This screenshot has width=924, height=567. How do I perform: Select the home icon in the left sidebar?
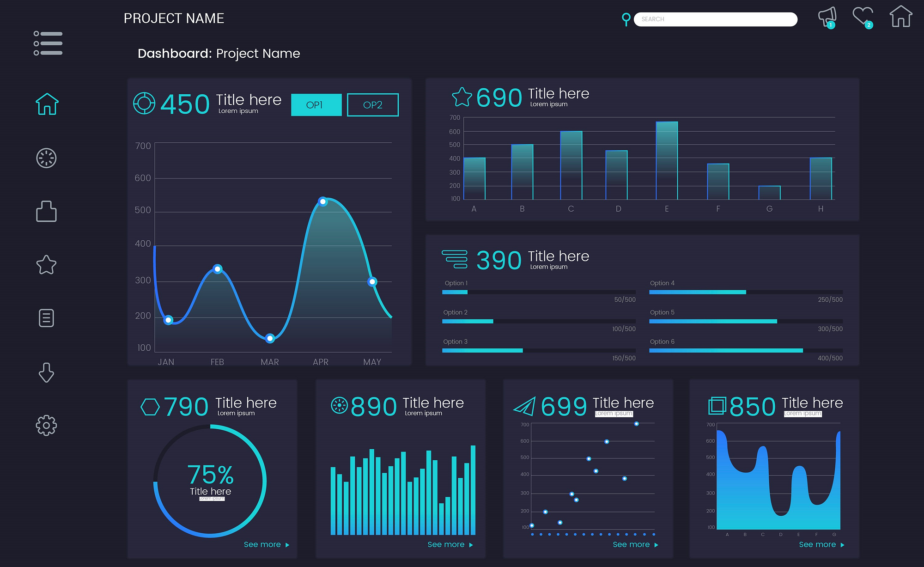[46, 104]
